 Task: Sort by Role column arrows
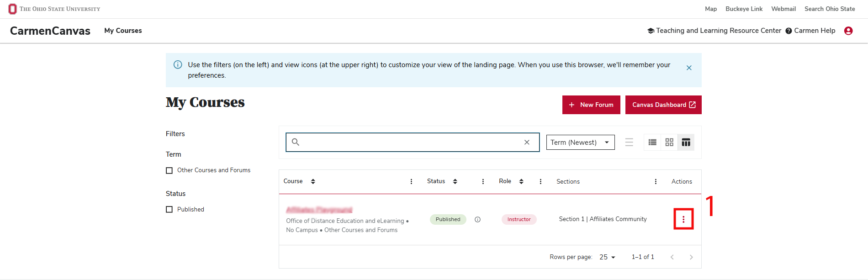coord(521,181)
